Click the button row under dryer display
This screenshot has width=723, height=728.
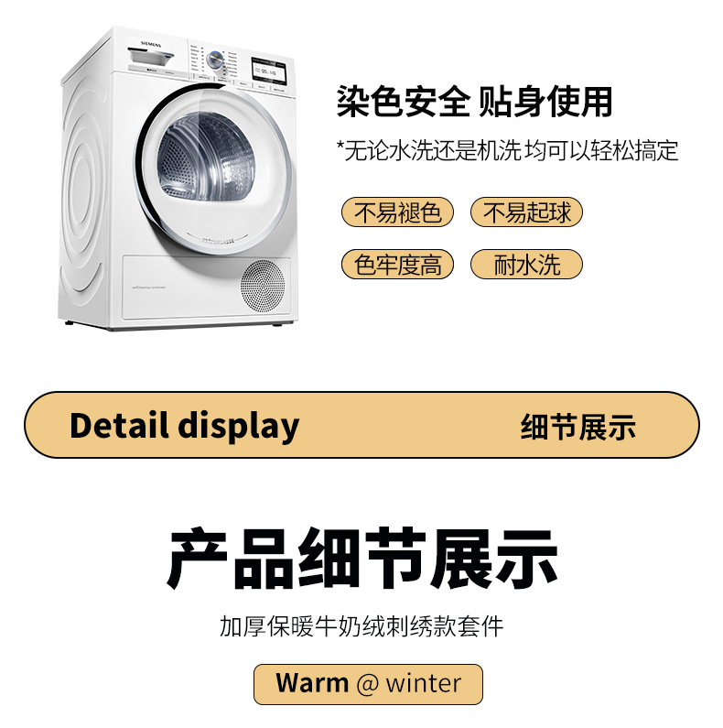coord(242,82)
